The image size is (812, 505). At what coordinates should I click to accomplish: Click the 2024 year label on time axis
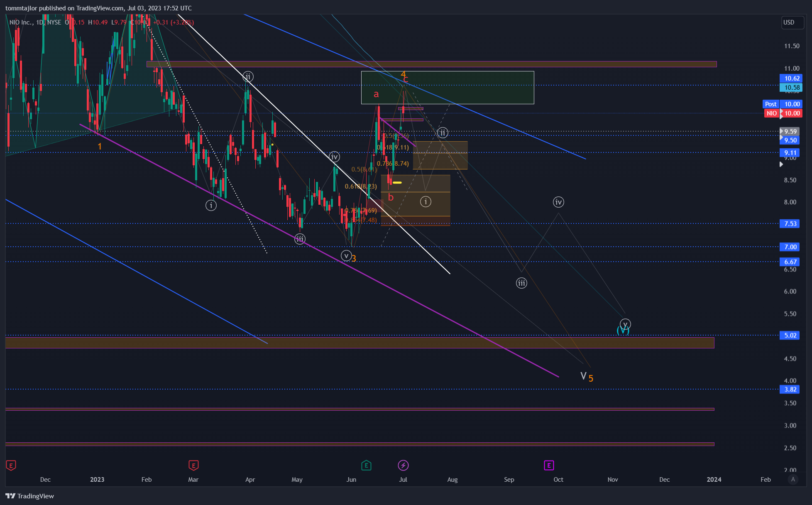coord(714,479)
